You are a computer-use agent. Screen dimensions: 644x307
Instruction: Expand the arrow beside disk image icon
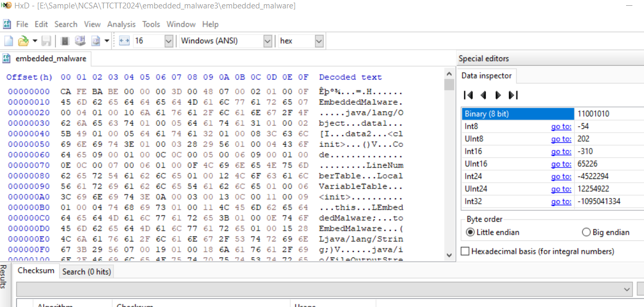(107, 41)
